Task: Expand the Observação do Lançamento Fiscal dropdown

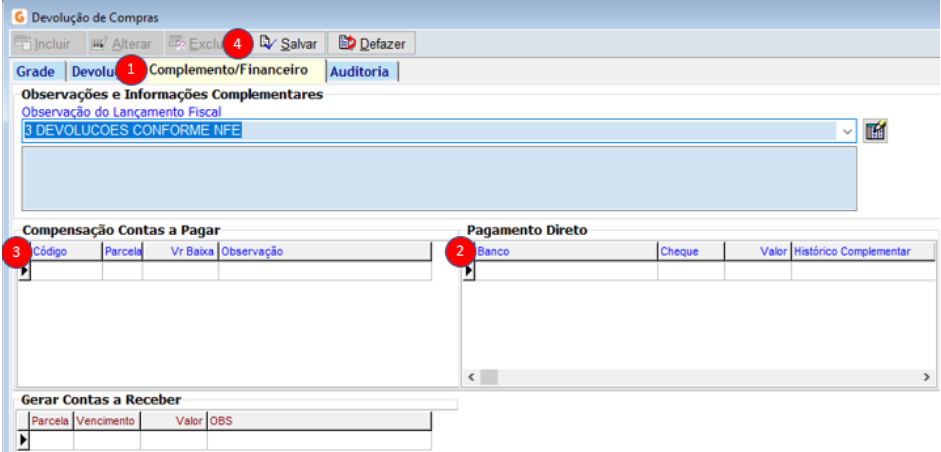Action: coord(847,131)
